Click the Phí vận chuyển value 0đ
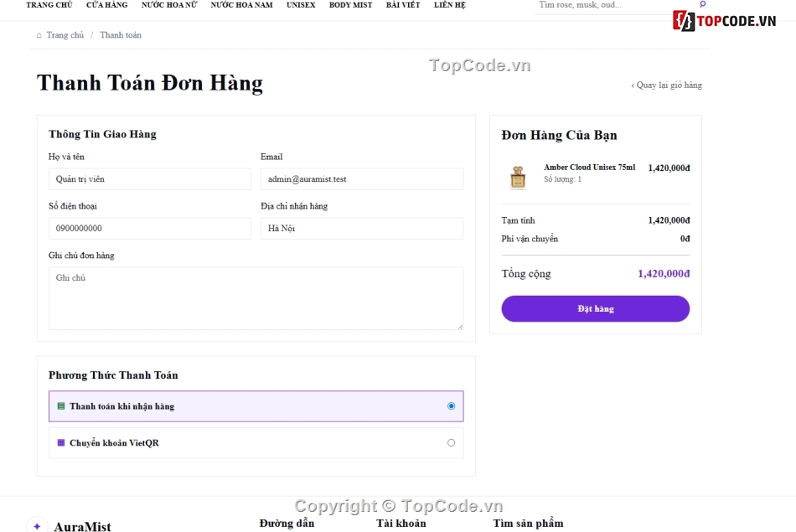The image size is (796, 532). tap(685, 239)
